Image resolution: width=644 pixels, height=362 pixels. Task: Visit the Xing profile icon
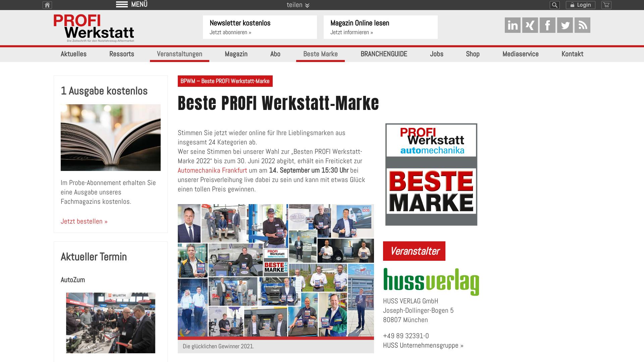click(x=530, y=25)
